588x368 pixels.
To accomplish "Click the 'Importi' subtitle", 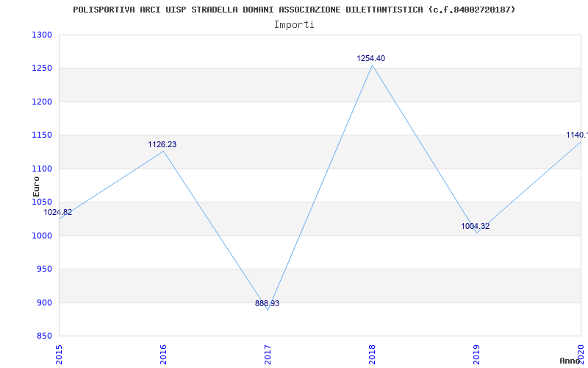I will [x=294, y=25].
